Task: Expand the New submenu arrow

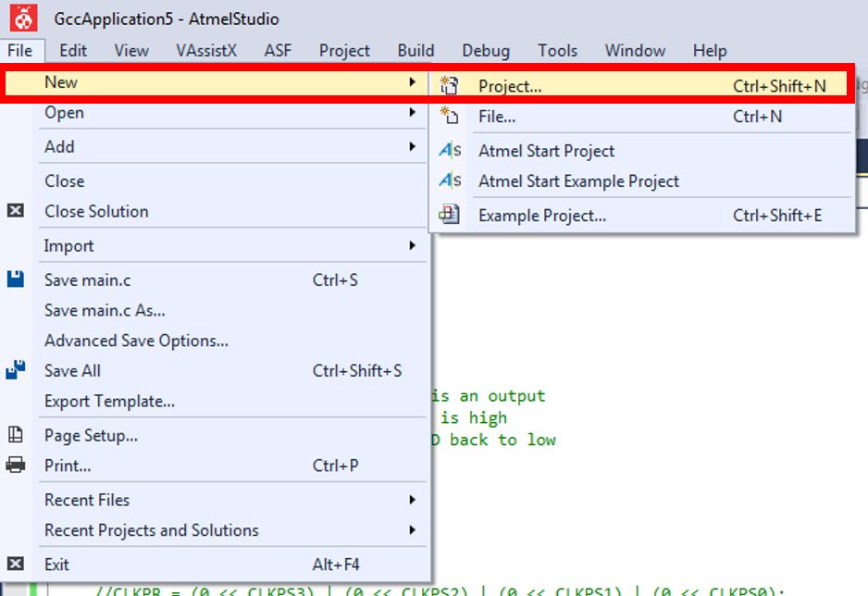Action: (x=412, y=81)
